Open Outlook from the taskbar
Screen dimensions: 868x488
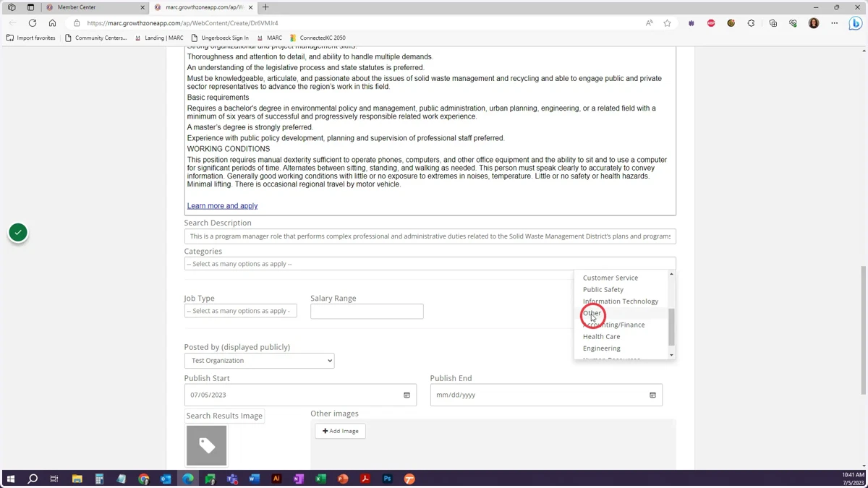[x=166, y=479]
